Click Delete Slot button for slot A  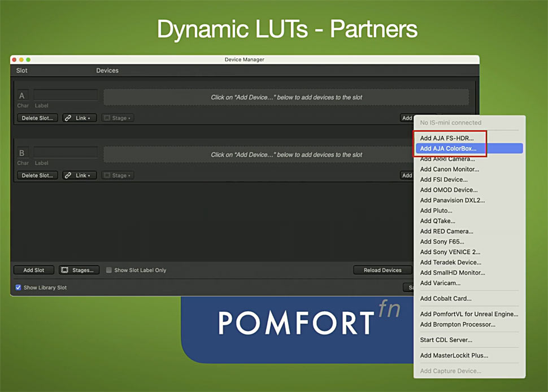pyautogui.click(x=37, y=118)
